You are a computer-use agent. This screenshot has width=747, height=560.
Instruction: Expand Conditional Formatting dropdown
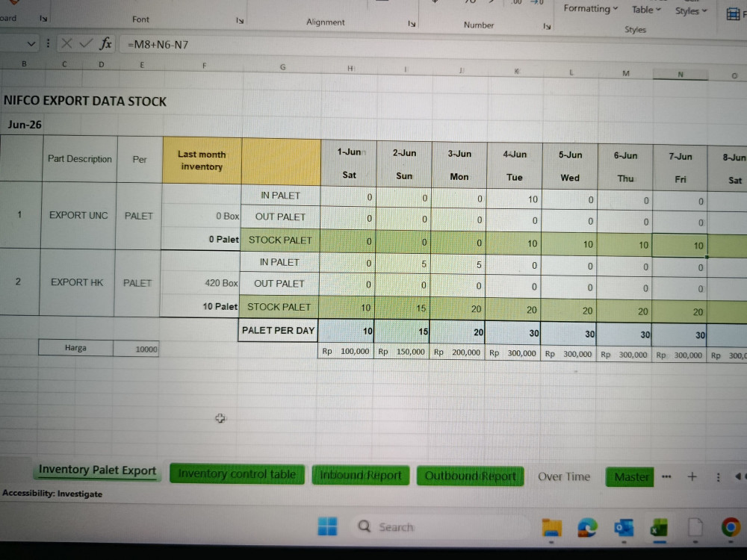click(x=590, y=8)
